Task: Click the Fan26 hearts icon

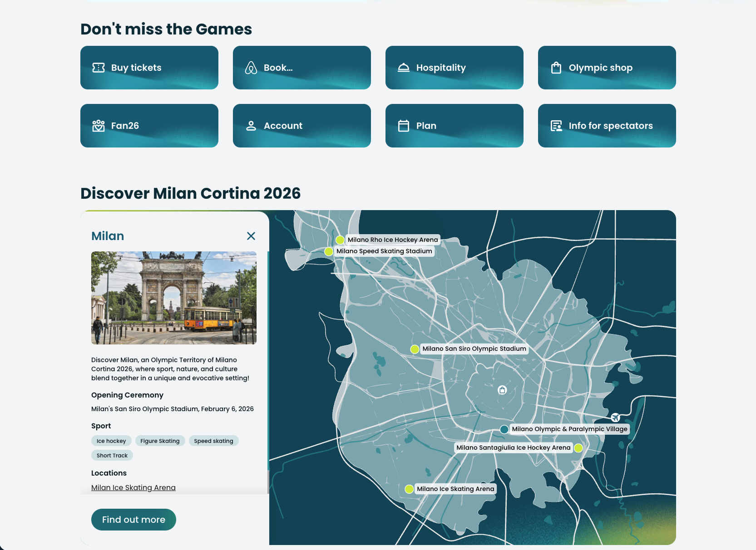Action: (x=99, y=126)
